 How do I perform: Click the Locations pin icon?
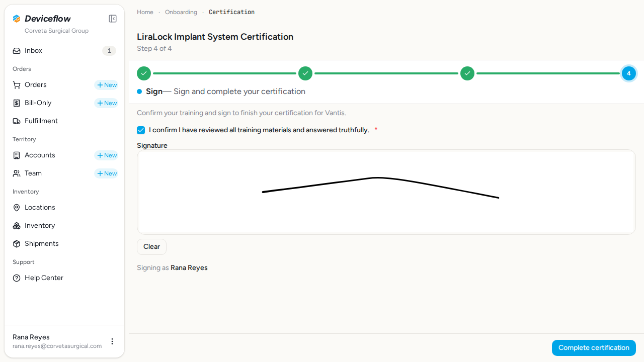pos(17,208)
